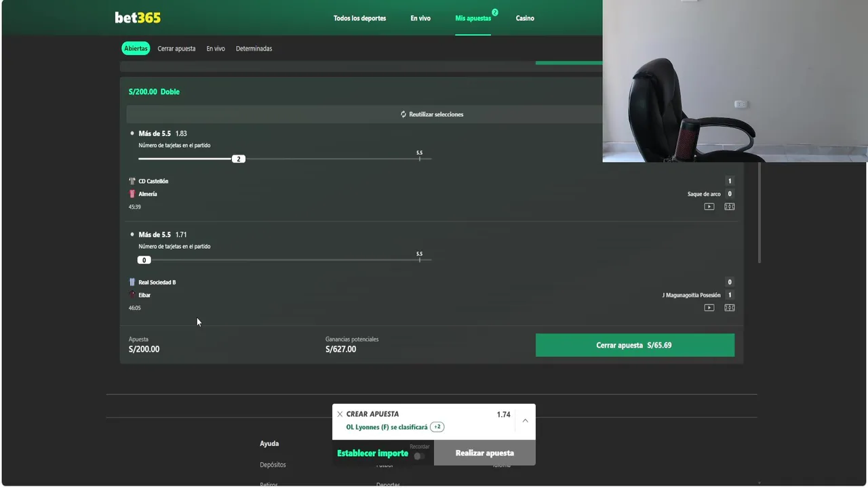Click Almería team kit icon

(x=132, y=194)
